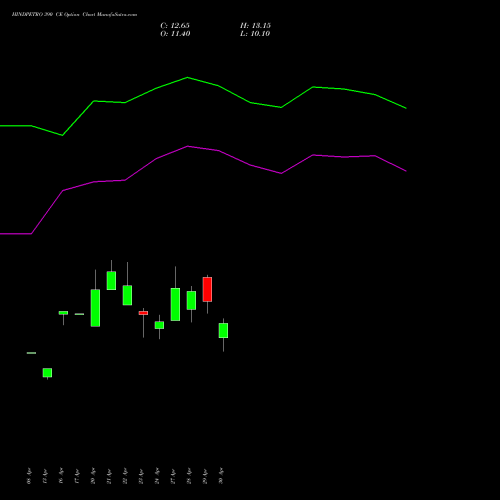Screen dimensions: 500x500
Task: Click the flat green dash candle for 08 Apr
Action: pos(31,353)
